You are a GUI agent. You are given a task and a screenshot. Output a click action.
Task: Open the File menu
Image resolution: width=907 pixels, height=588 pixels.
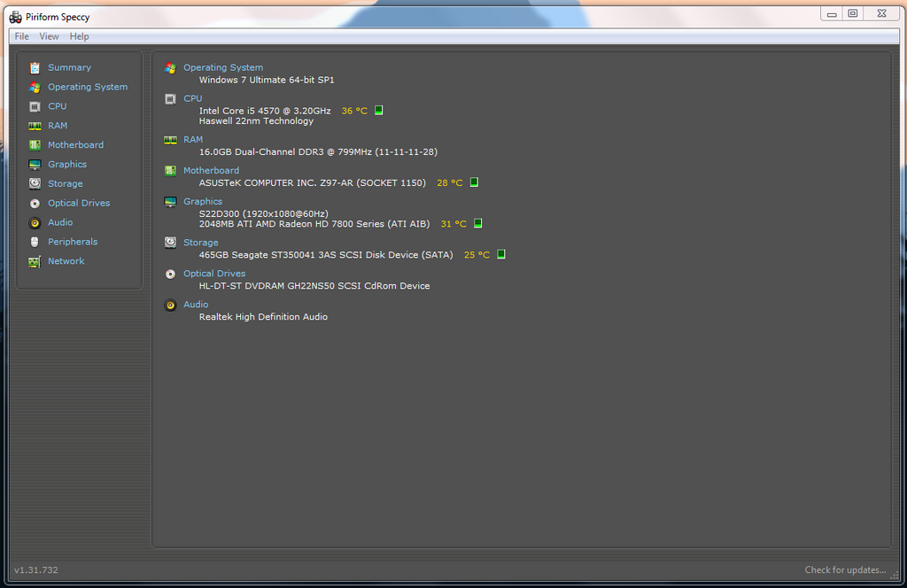22,36
